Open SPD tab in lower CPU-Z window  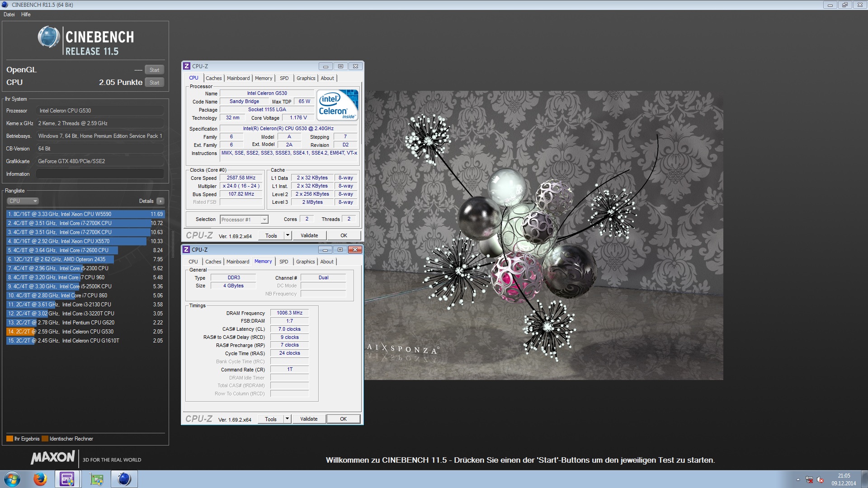coord(283,262)
